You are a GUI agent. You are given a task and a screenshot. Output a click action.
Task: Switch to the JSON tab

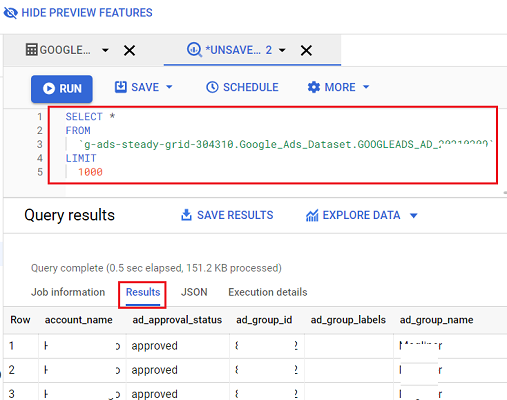[x=194, y=292]
